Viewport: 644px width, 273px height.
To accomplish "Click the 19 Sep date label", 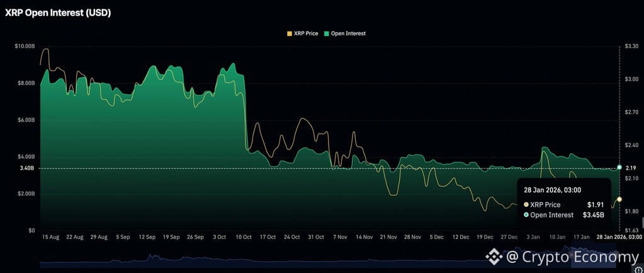I will click(171, 238).
